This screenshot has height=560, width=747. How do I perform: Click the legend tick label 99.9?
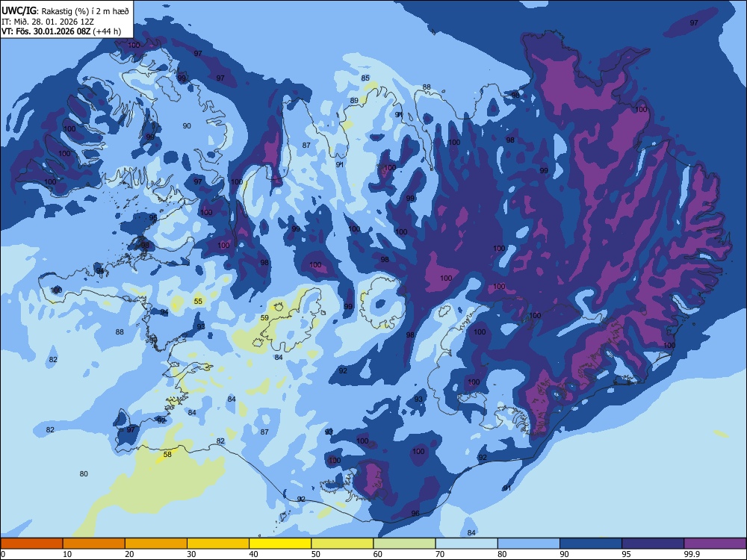point(691,554)
